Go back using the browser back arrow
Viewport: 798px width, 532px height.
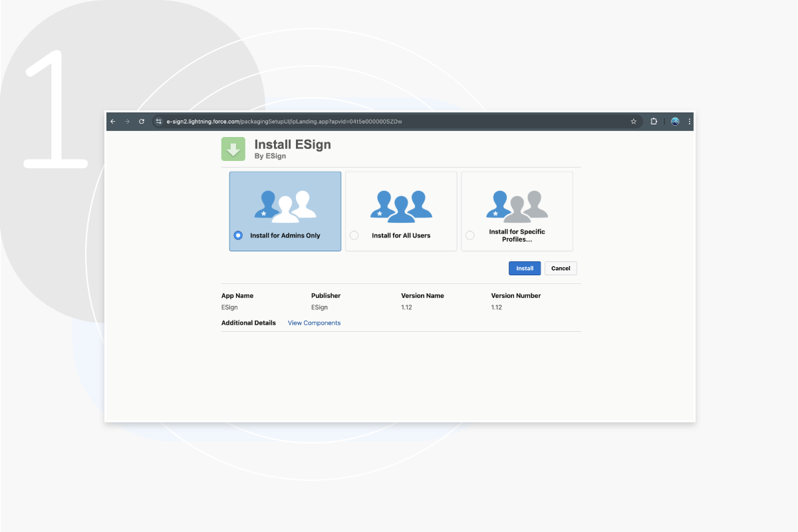click(x=113, y=122)
